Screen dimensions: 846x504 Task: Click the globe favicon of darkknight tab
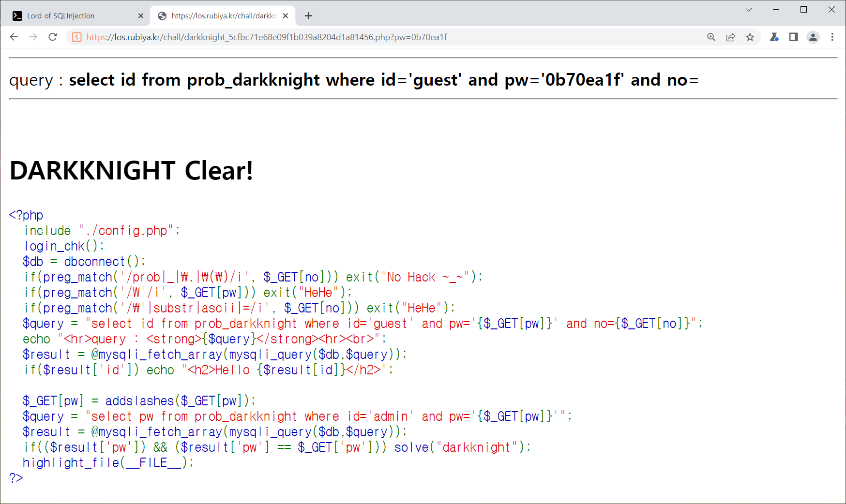click(162, 15)
